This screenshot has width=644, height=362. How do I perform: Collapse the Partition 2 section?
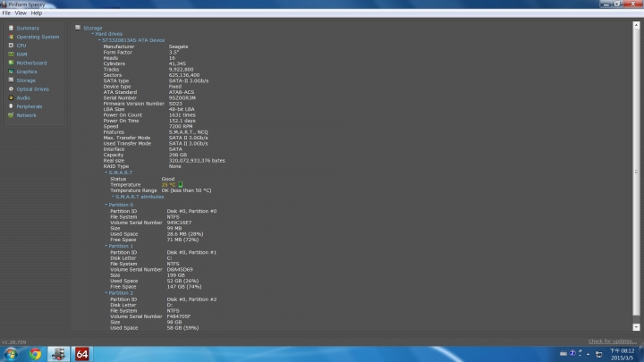click(x=106, y=292)
